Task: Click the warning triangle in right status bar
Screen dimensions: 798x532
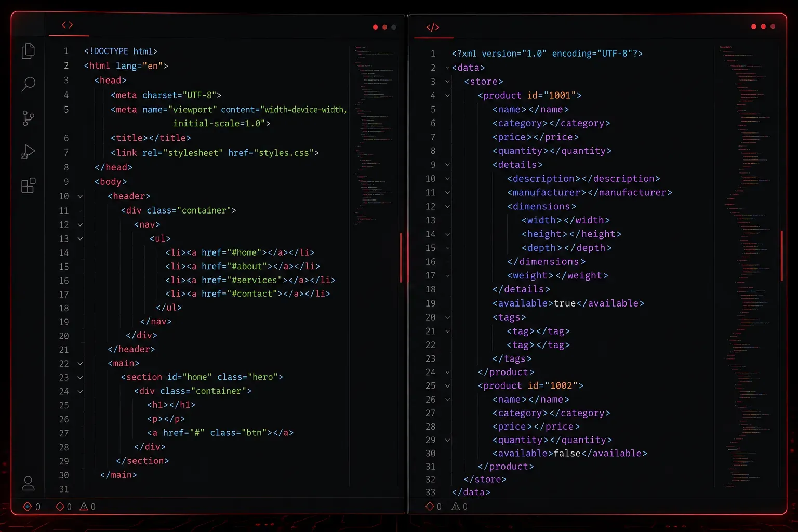Action: [x=456, y=507]
